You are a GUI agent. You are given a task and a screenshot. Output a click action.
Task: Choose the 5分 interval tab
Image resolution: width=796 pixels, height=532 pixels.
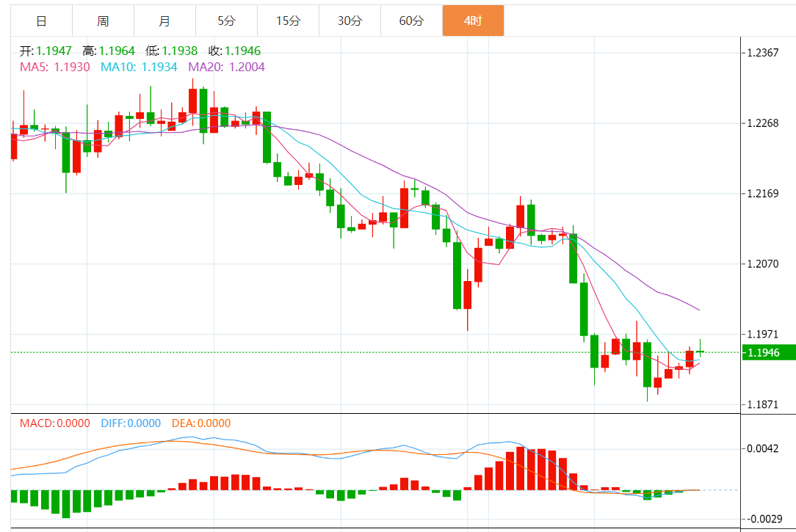(226, 21)
